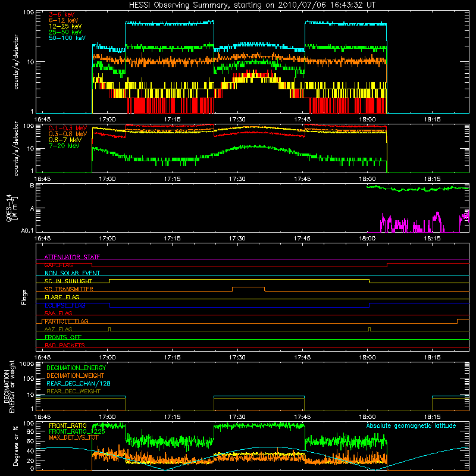
Task: Click the SC_TRANSMITTER raised step on flag line
Action: tap(248, 287)
